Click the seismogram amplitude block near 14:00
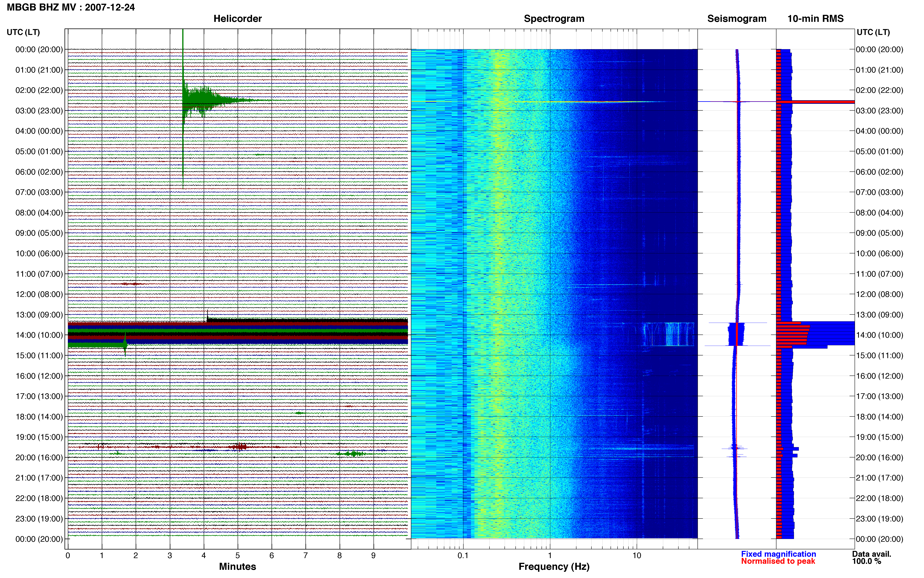The height and width of the screenshot is (578, 924). click(736, 334)
